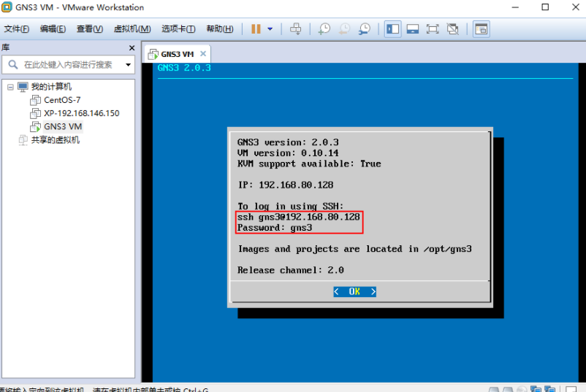Click the search magnifier icon in library
This screenshot has height=392, width=586.
pos(12,64)
